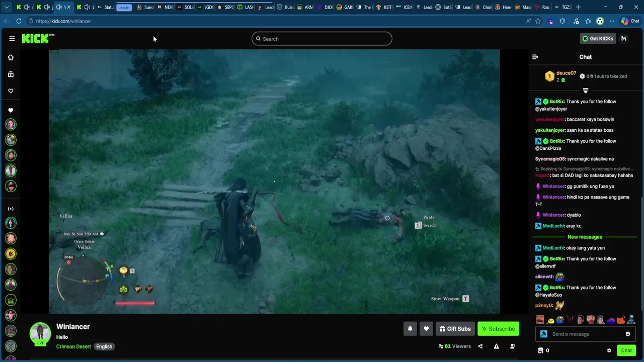Collapse the chat panel with the arrow icon
This screenshot has width=644, height=362.
[535, 57]
